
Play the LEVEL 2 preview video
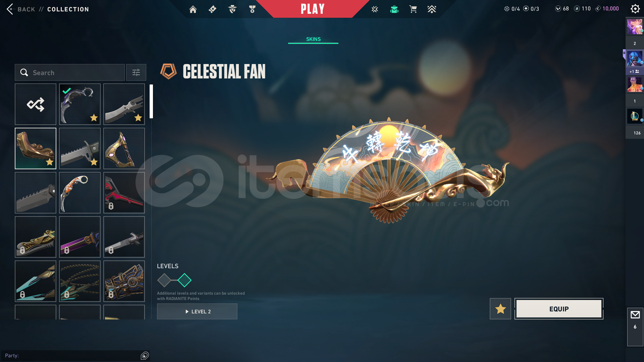pyautogui.click(x=197, y=311)
